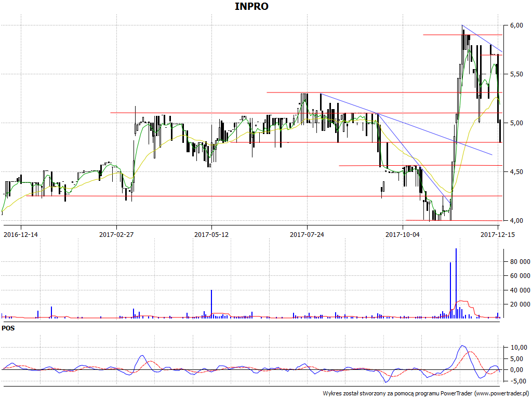
Task: Click the 2017-07-24 date label
Action: pos(307,234)
